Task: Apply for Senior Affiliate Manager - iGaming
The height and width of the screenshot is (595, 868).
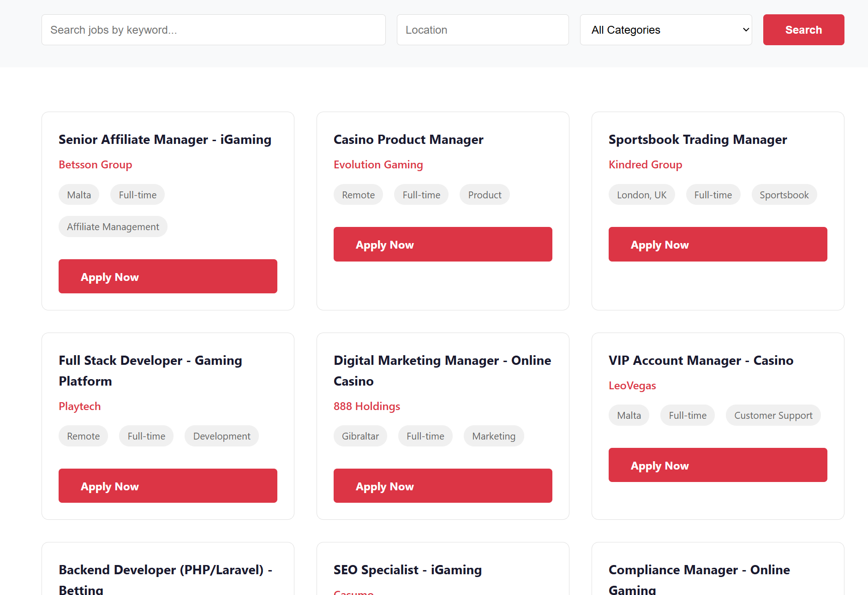Action: tap(168, 276)
